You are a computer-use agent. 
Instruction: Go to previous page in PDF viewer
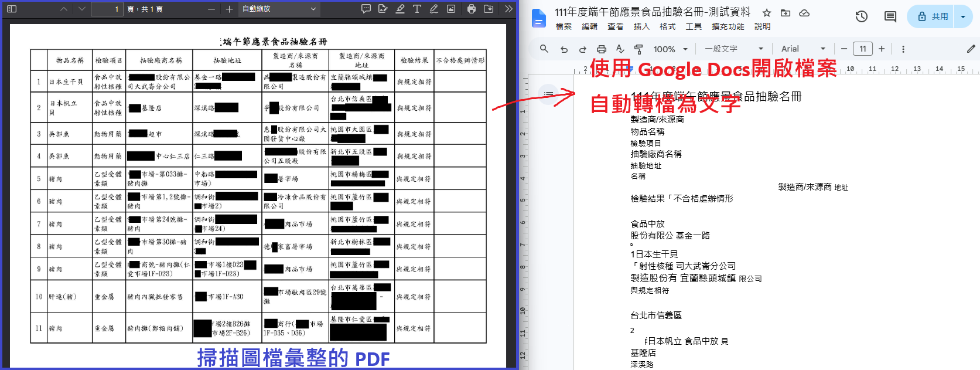(x=64, y=9)
